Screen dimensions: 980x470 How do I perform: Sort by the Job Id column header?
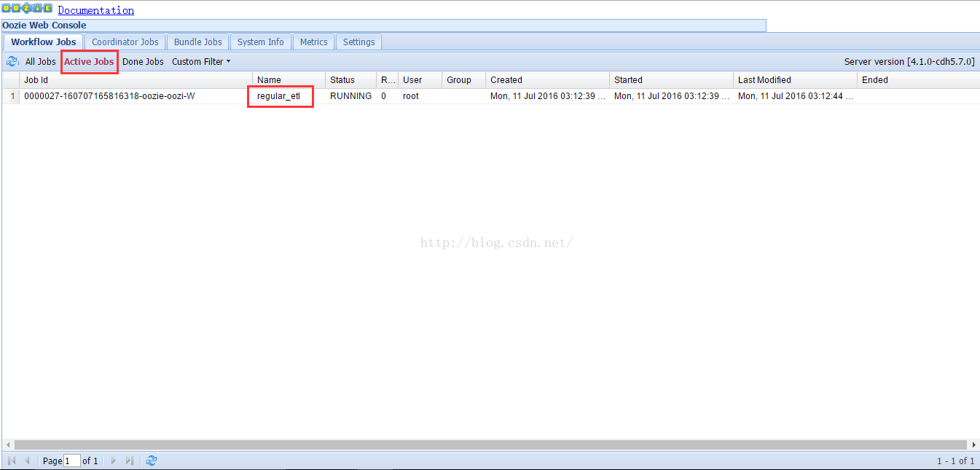point(136,80)
